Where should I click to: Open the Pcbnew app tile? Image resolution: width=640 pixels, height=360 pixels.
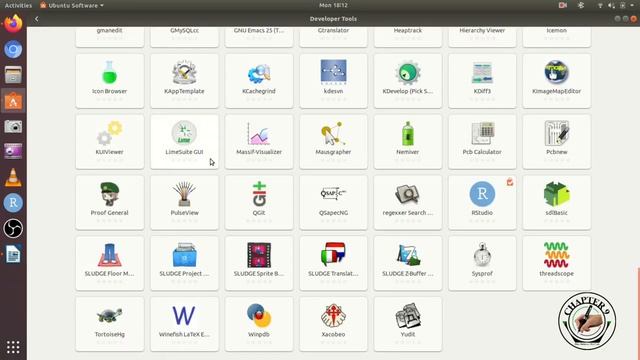click(x=557, y=142)
